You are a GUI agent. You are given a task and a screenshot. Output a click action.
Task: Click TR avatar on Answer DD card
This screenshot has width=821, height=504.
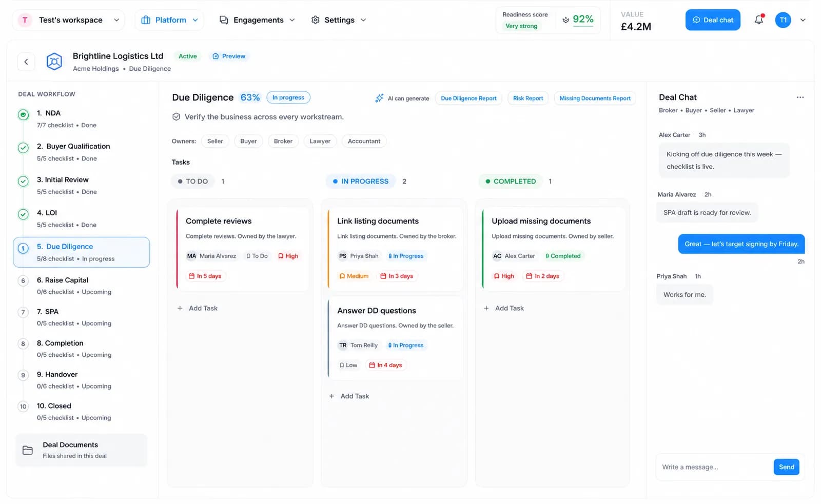click(x=343, y=345)
